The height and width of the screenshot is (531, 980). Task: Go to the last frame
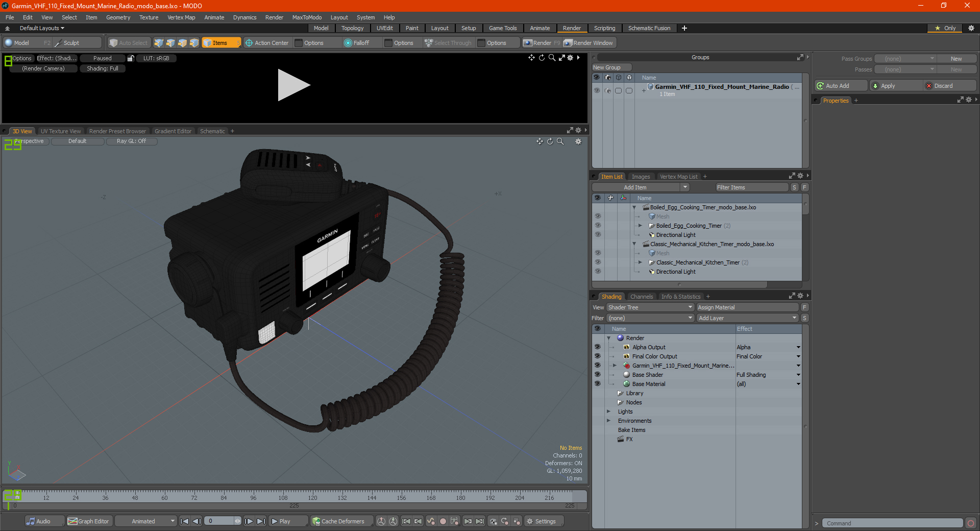pos(261,521)
